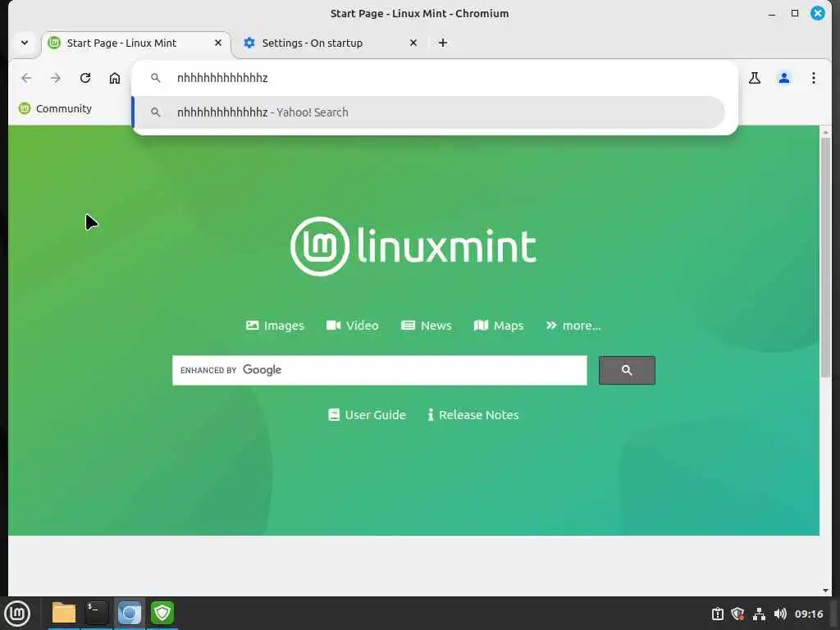The width and height of the screenshot is (840, 630).
Task: Open the User Guide link
Action: click(367, 415)
